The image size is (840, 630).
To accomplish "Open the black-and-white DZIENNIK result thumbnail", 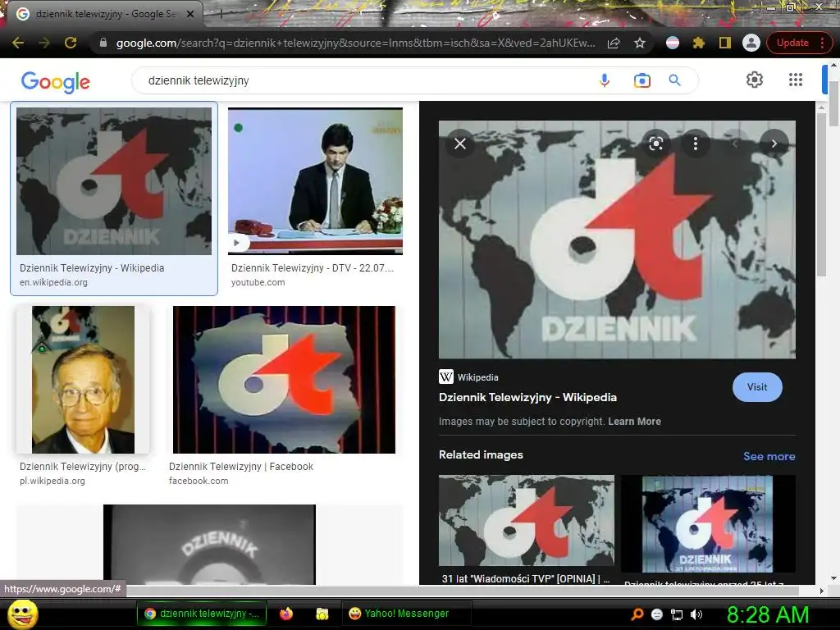I will 209,545.
